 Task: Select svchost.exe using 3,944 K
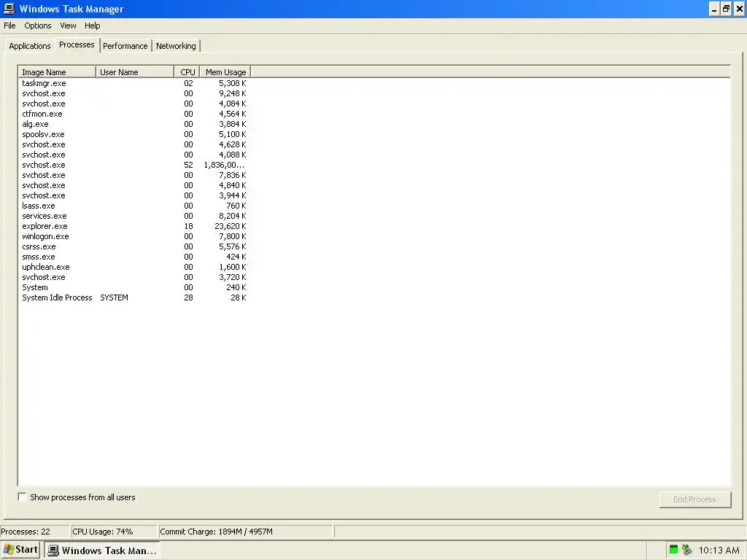coord(134,195)
